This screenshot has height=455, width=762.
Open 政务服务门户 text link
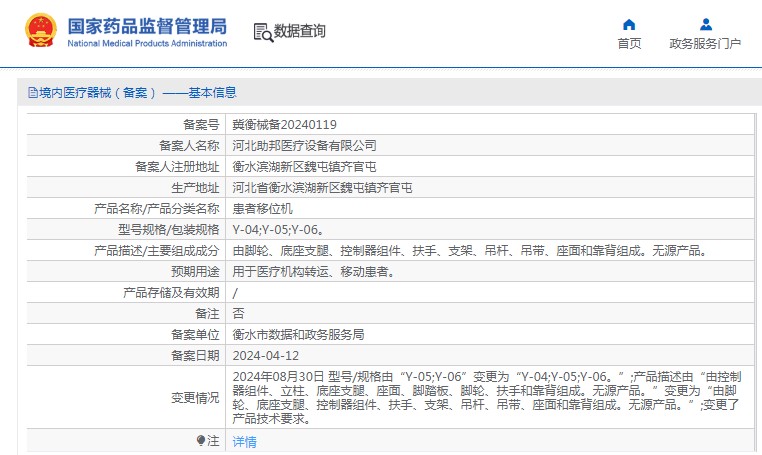705,44
